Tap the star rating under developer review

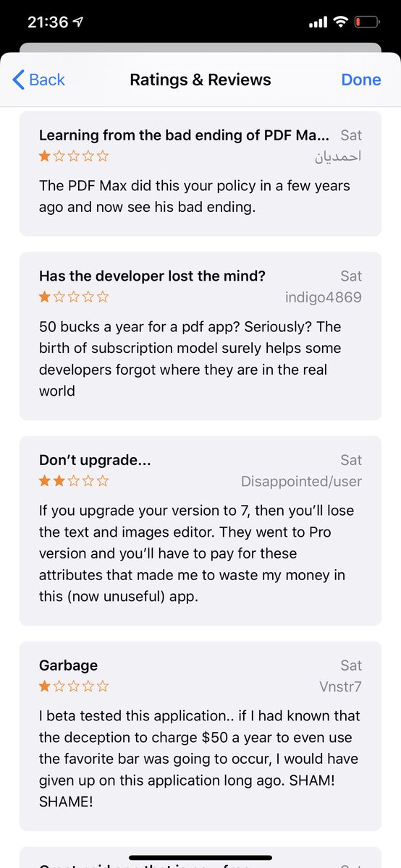coord(74,297)
